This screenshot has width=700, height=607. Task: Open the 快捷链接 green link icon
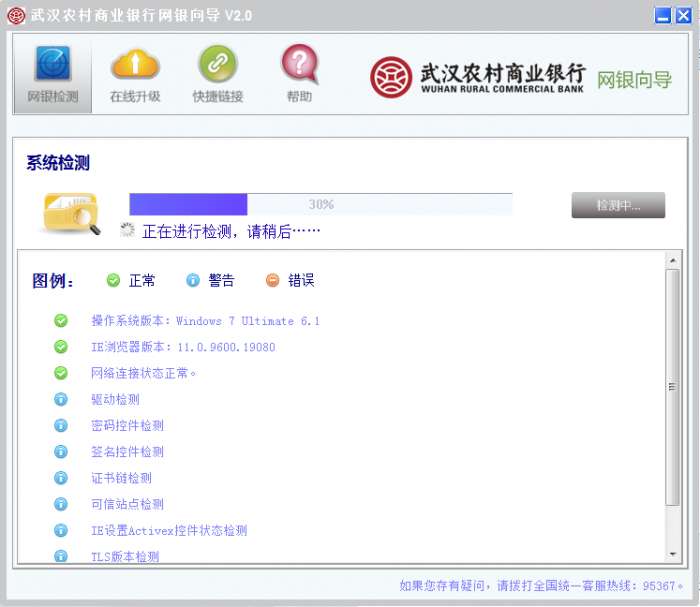pos(217,63)
